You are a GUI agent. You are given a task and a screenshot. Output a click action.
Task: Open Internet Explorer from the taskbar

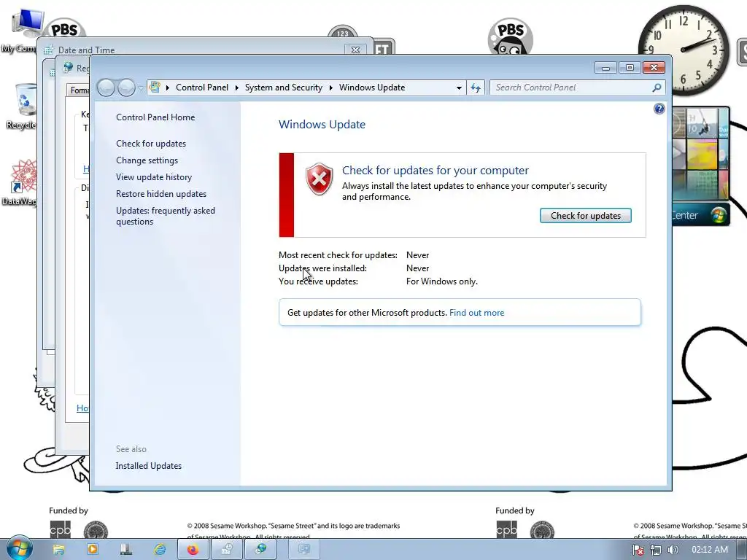pyautogui.click(x=160, y=550)
